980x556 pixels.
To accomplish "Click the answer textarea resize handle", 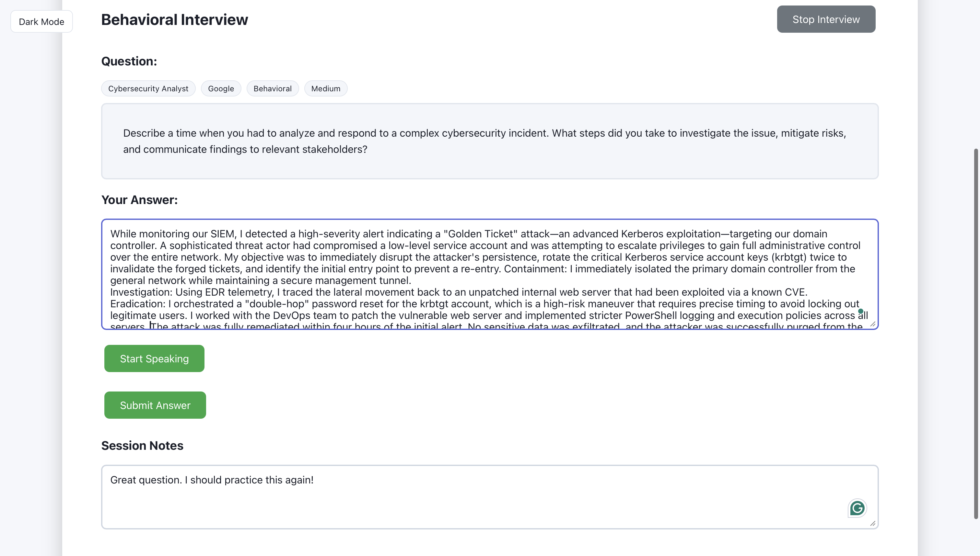I will coord(873,324).
